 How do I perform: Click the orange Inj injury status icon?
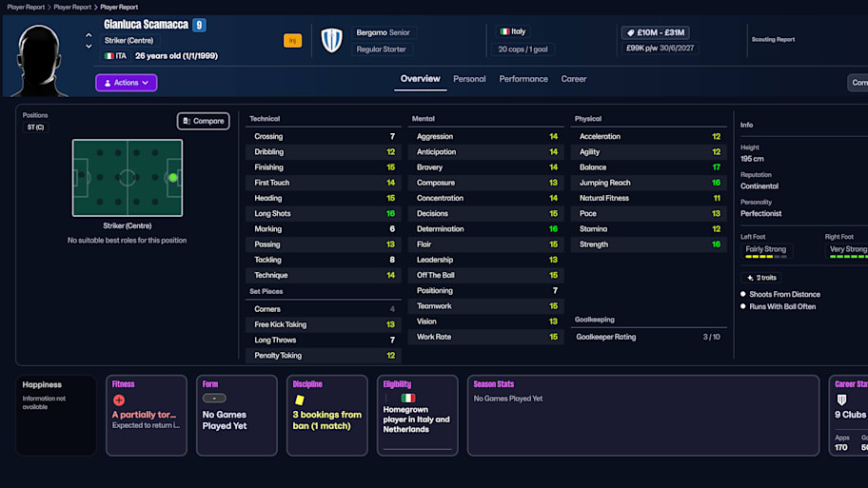click(293, 40)
